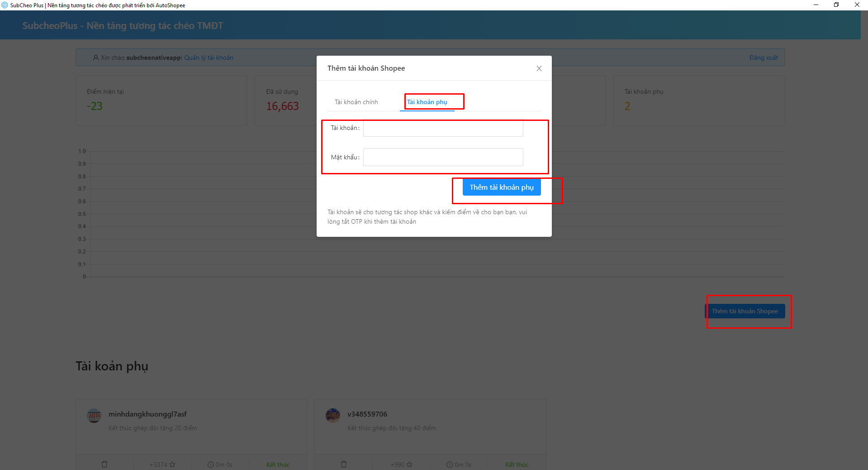Image resolution: width=868 pixels, height=470 pixels.
Task: Focus the Mật khẩu input field
Action: [443, 157]
